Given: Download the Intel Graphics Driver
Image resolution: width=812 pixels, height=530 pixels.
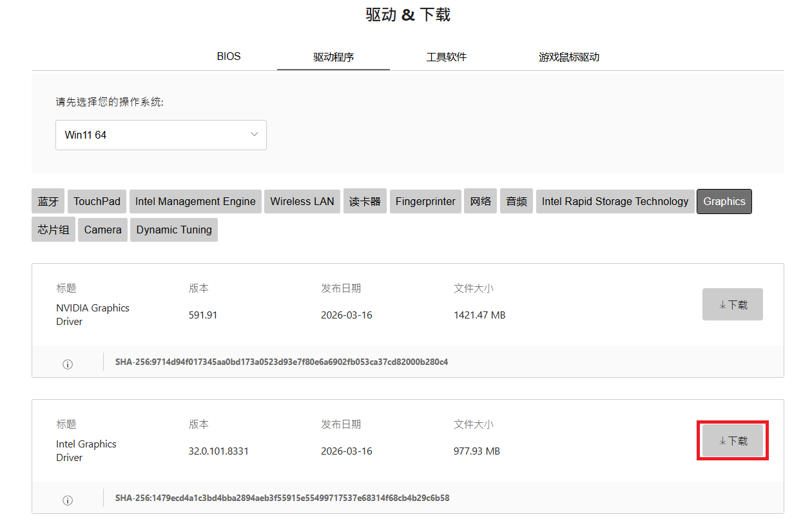Looking at the screenshot, I should 733,440.
